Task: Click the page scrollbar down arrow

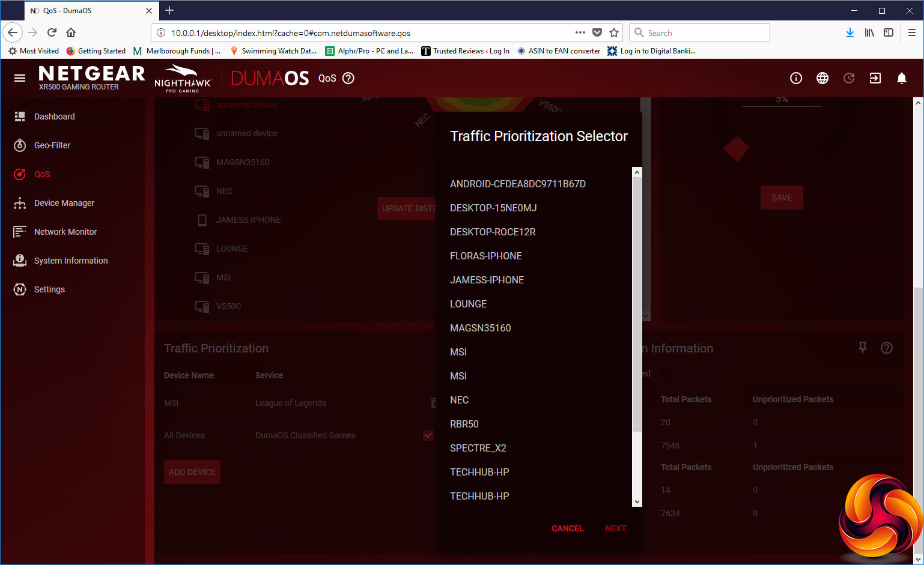Action: (919, 559)
